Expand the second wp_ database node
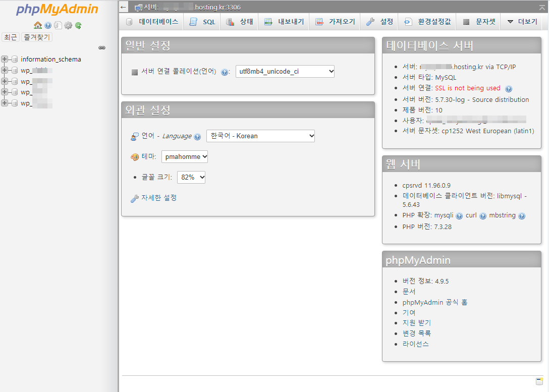This screenshot has width=550, height=392. click(x=5, y=81)
